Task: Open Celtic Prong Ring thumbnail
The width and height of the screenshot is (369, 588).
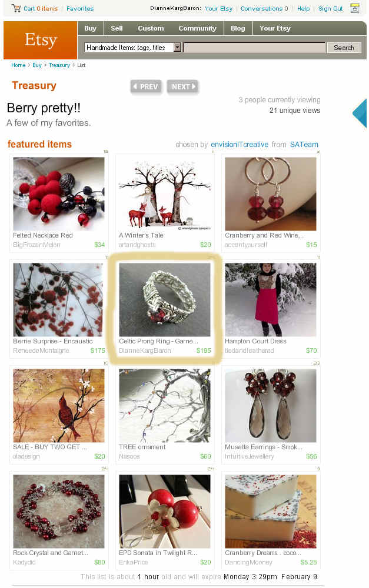Action: [165, 300]
